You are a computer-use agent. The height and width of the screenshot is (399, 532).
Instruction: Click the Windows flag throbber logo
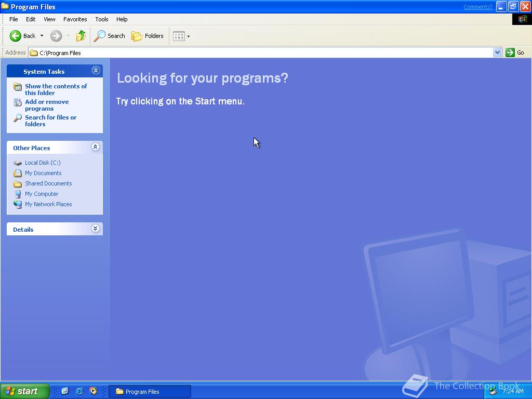pos(522,19)
